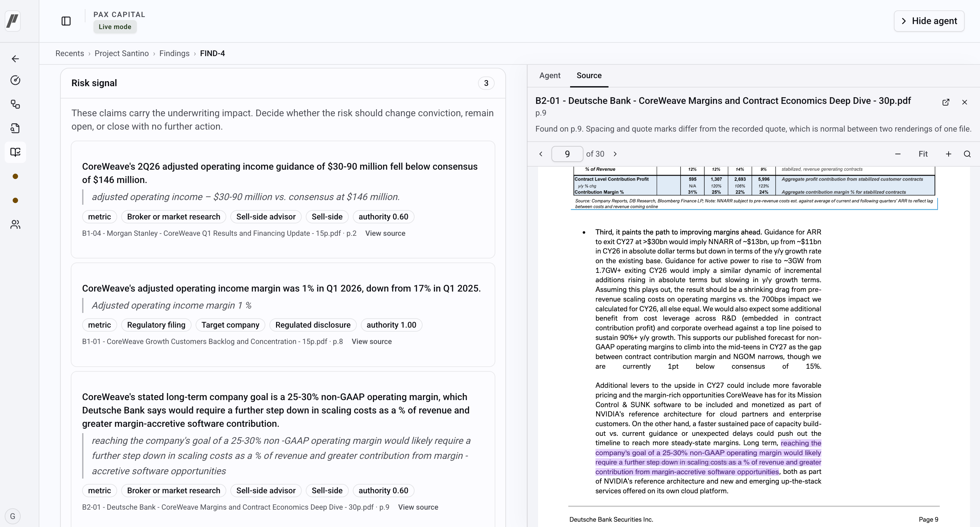Click the G user avatar

13,516
